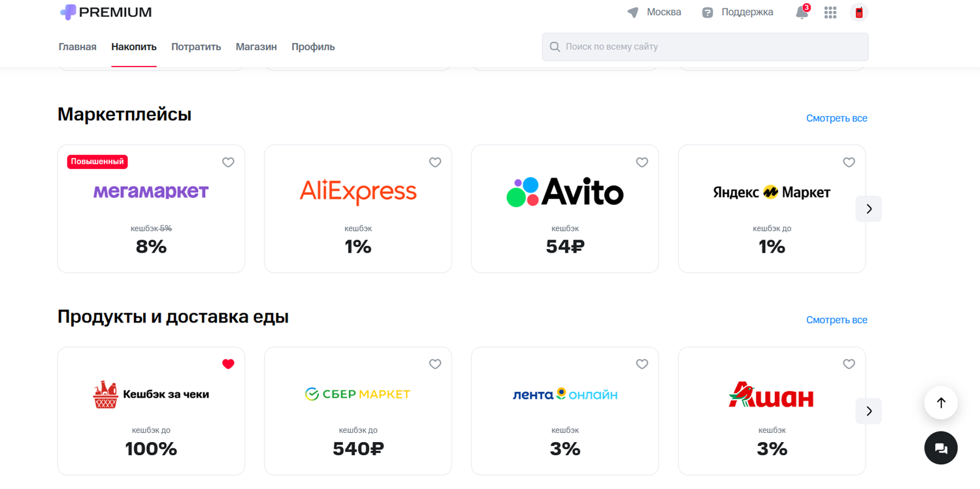Screen dimensions: 980x489
Task: Click the Москва city link text
Action: pos(664,12)
